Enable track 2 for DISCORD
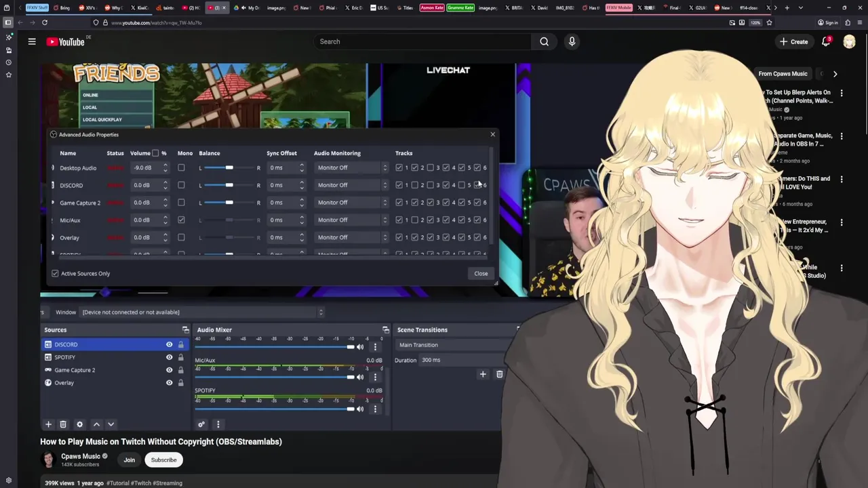Image resolution: width=868 pixels, height=488 pixels. [414, 185]
